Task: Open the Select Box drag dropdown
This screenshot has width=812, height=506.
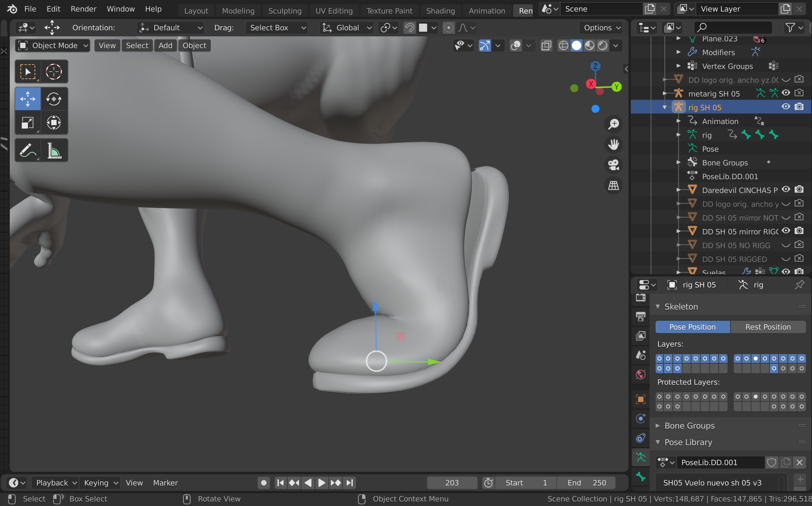Action: pyautogui.click(x=276, y=28)
